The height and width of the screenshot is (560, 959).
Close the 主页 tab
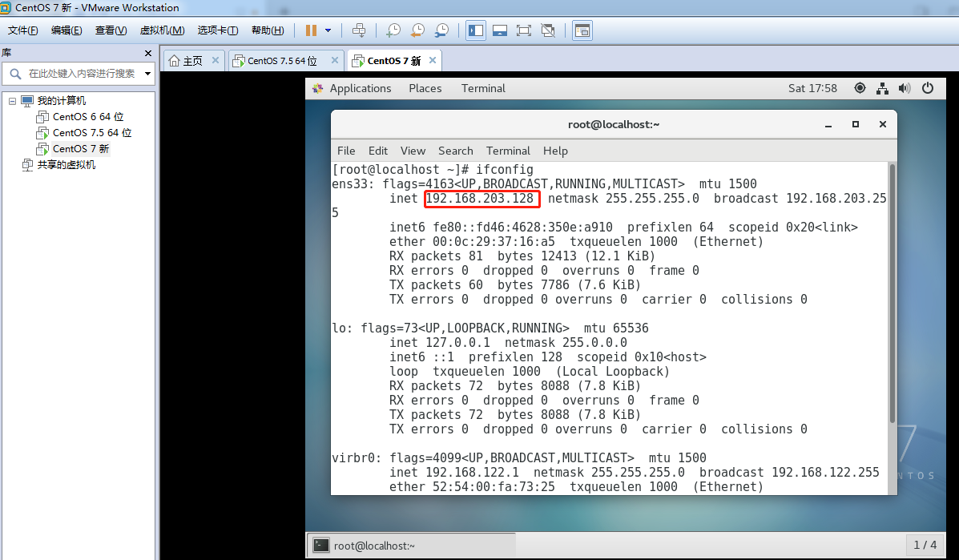tap(216, 60)
